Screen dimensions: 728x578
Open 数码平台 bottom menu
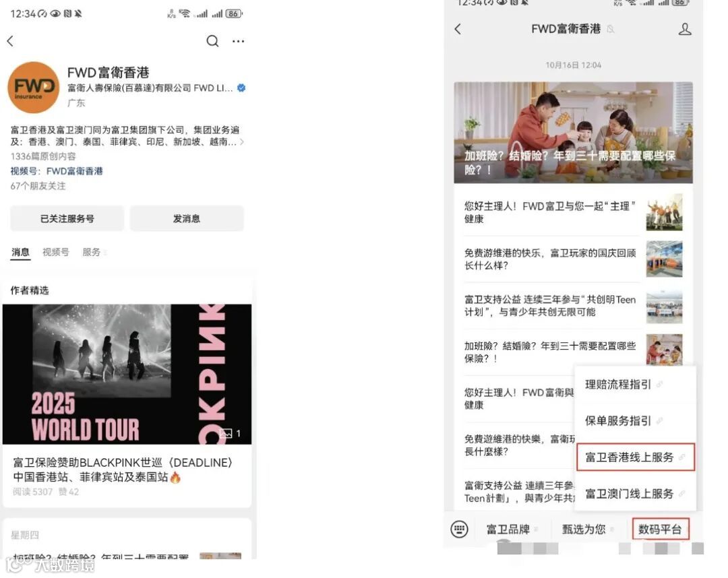point(660,529)
